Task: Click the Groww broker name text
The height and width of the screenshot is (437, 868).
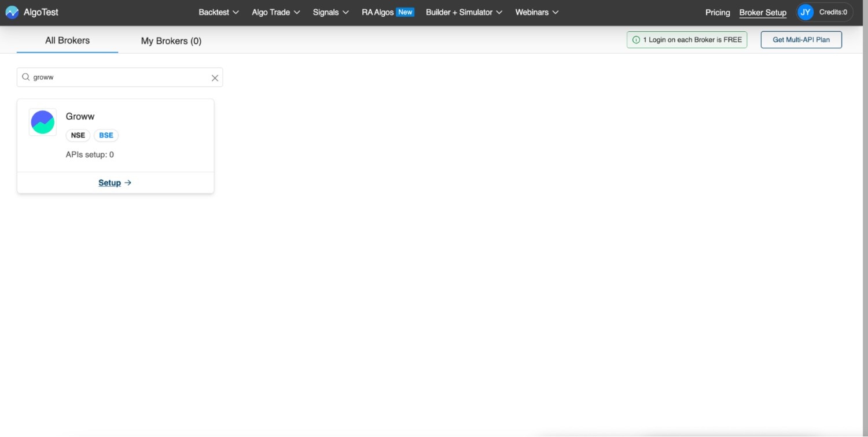Action: 80,116
